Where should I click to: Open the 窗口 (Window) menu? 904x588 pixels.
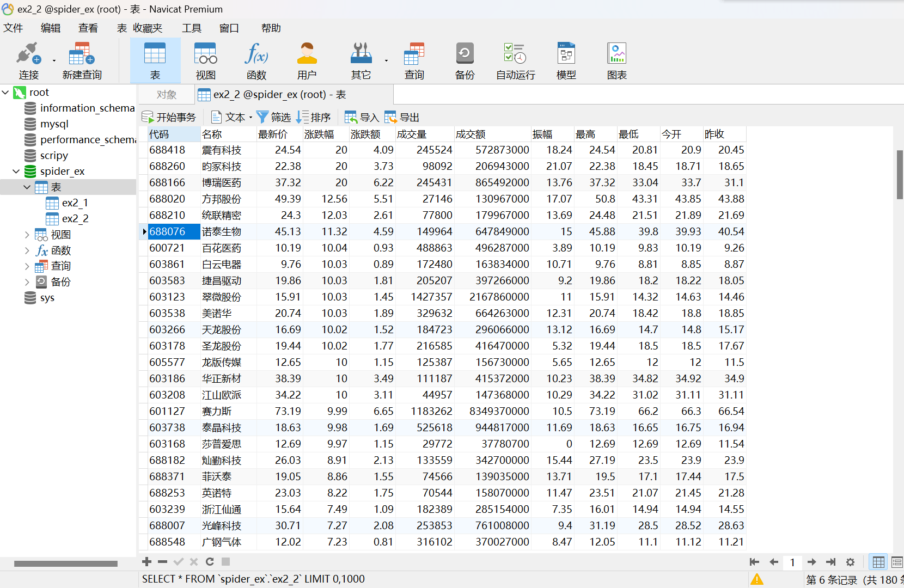(x=229, y=28)
